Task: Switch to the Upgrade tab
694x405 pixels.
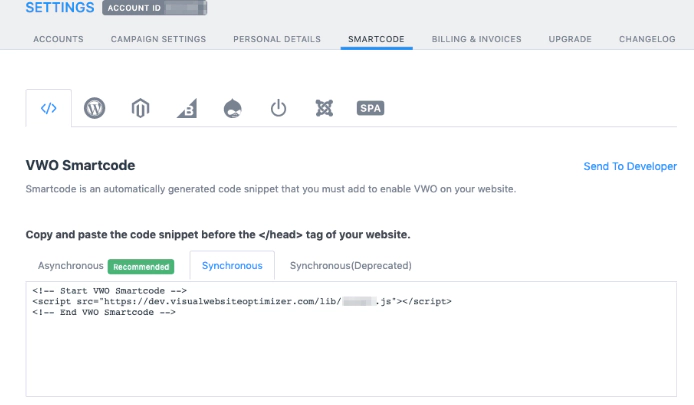Action: [570, 39]
